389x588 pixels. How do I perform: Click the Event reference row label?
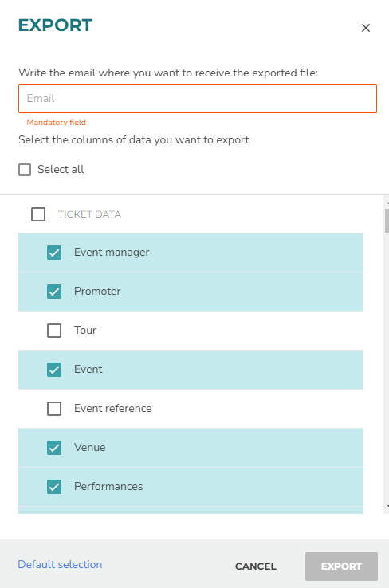113,408
